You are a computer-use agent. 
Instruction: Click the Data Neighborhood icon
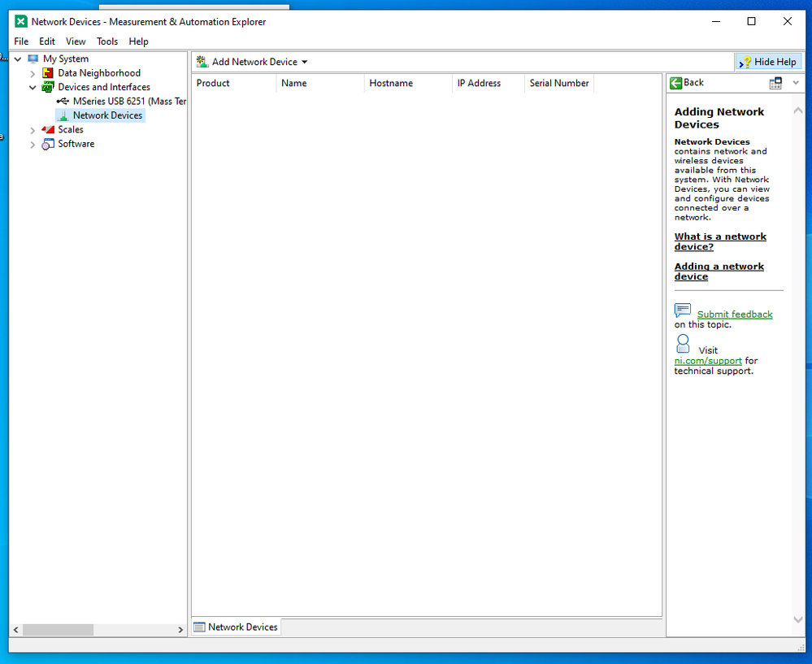pyautogui.click(x=48, y=73)
